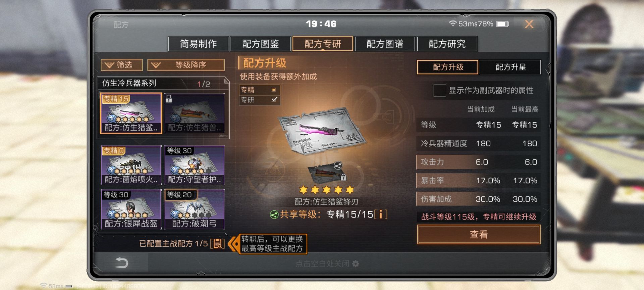
Task: Collapse the 仿生冷兵器系列 group header
Action: [163, 84]
